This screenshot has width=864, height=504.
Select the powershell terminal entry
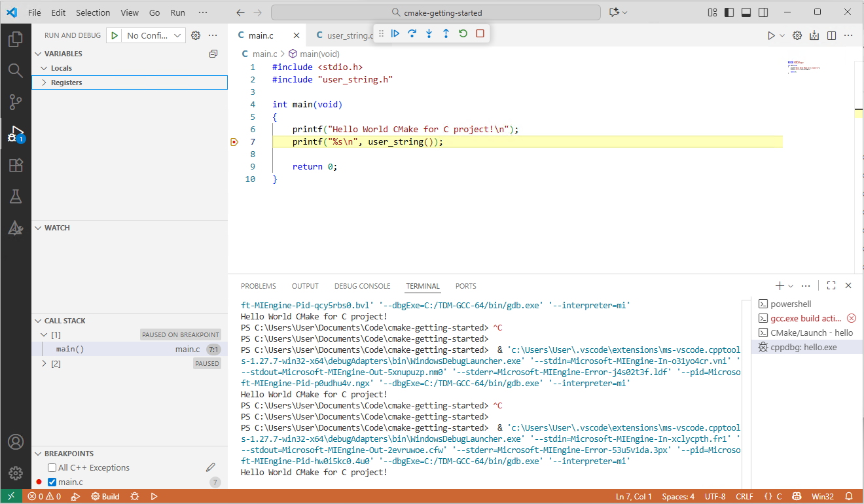point(791,304)
